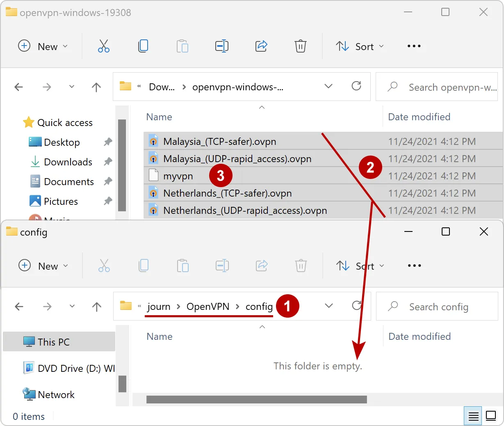504x426 pixels.
Task: Navigate to Quick access in the sidebar
Action: [64, 122]
